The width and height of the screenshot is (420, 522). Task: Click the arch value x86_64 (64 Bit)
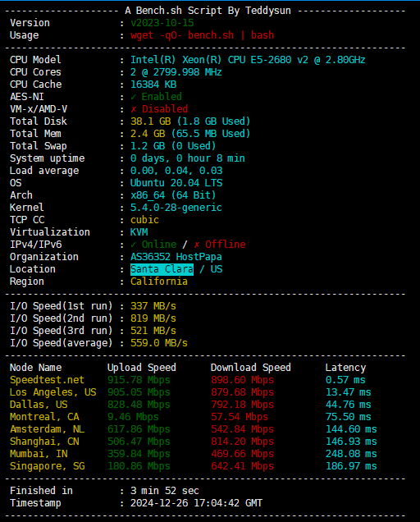[173, 195]
